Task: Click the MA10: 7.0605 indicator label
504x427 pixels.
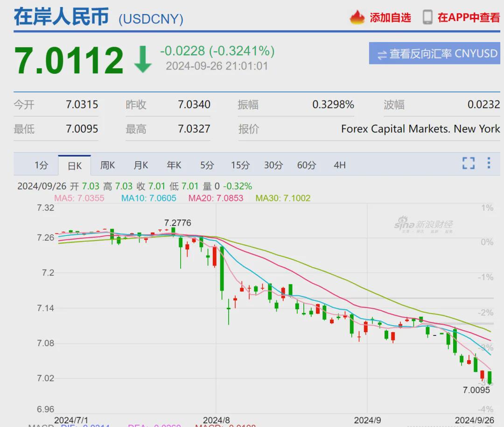Action: coord(148,198)
